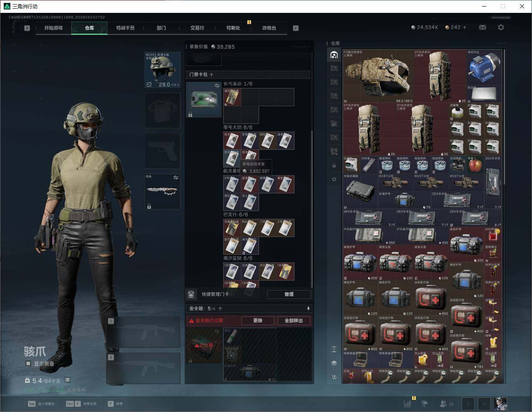Switch to the 仓库 tab
Viewport: 532px width, 412px height.
coord(89,28)
